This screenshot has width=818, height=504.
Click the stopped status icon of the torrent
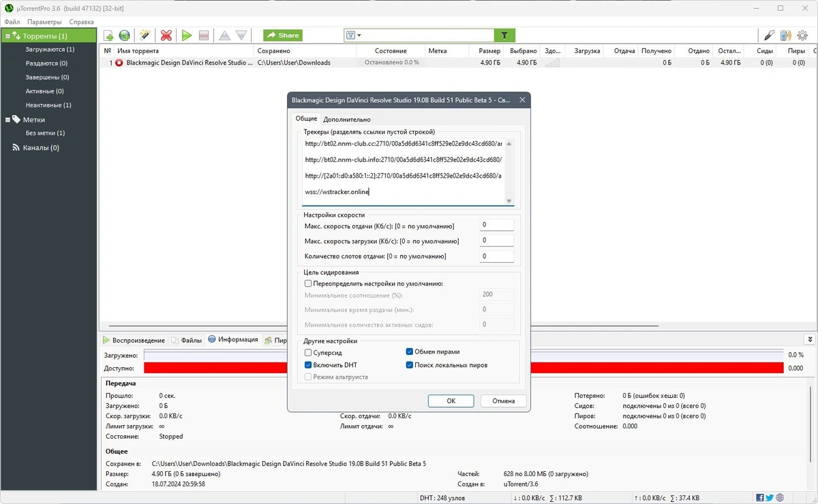click(119, 63)
